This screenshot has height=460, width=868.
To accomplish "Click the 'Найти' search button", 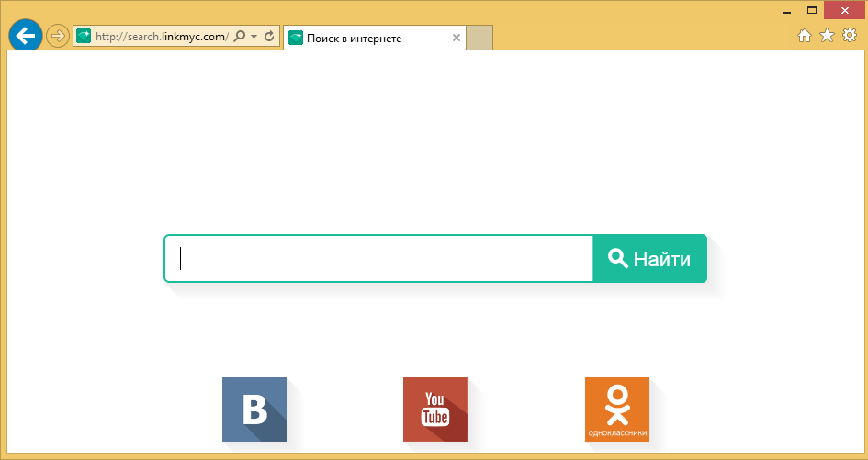I will [x=650, y=259].
